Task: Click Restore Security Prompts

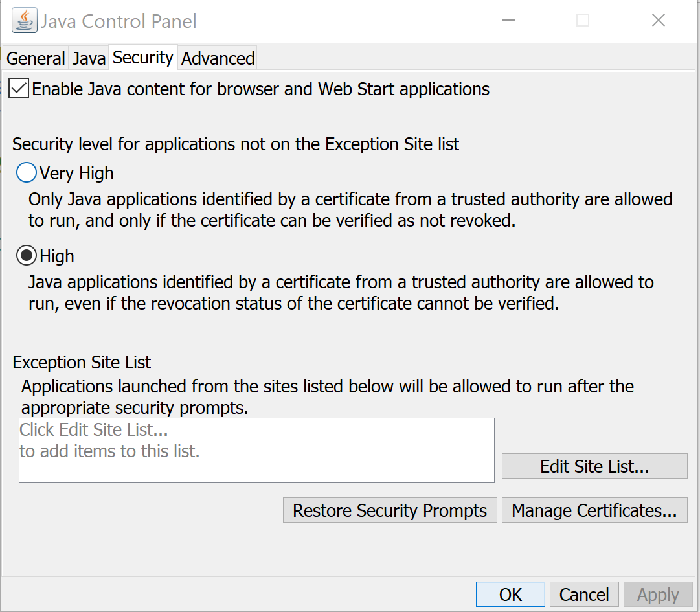Action: click(x=390, y=510)
